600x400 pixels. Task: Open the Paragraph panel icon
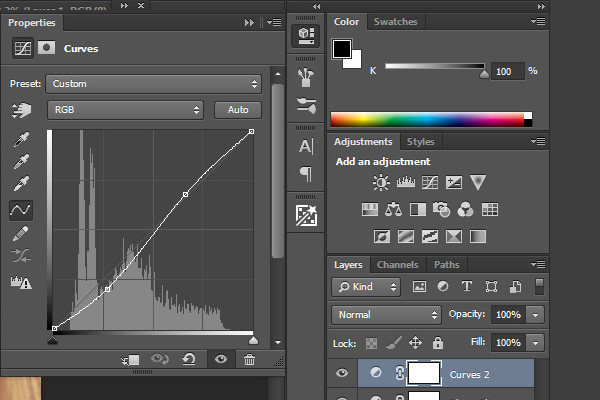click(306, 174)
